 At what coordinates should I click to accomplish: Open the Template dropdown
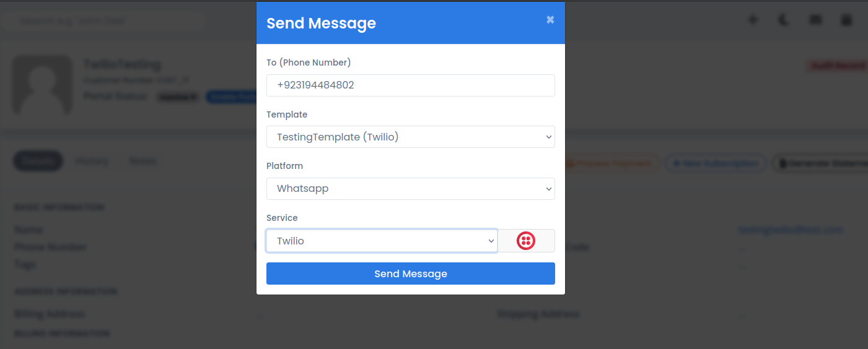411,137
